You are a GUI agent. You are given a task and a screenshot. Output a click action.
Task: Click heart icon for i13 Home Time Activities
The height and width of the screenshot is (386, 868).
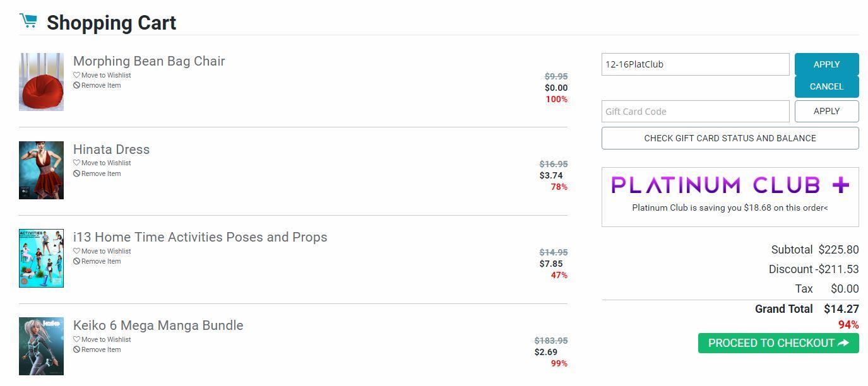[76, 252]
